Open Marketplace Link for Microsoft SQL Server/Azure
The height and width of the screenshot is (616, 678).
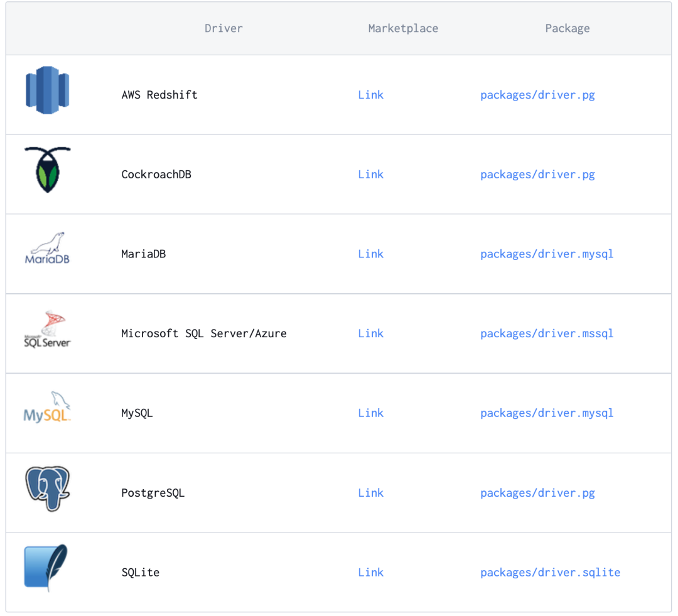370,333
